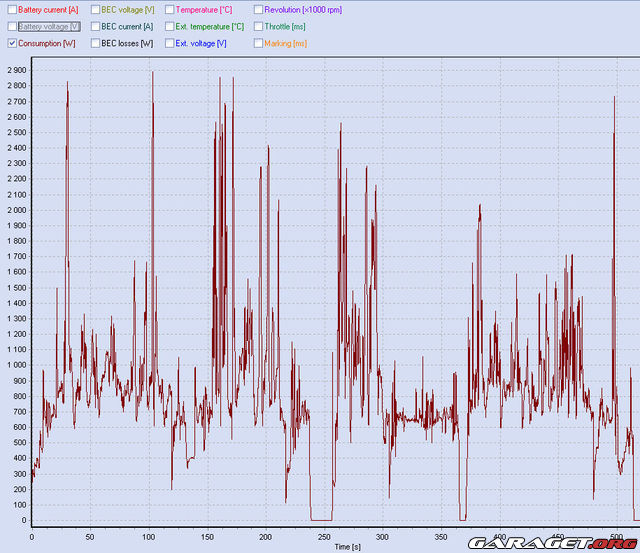Click the 250 tick on time axis

[x=324, y=536]
